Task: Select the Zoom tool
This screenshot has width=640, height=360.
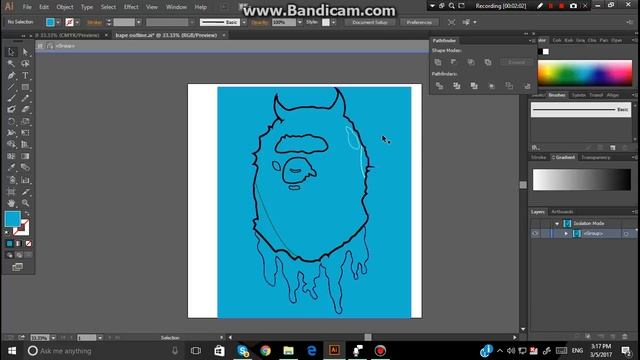Action: point(25,203)
